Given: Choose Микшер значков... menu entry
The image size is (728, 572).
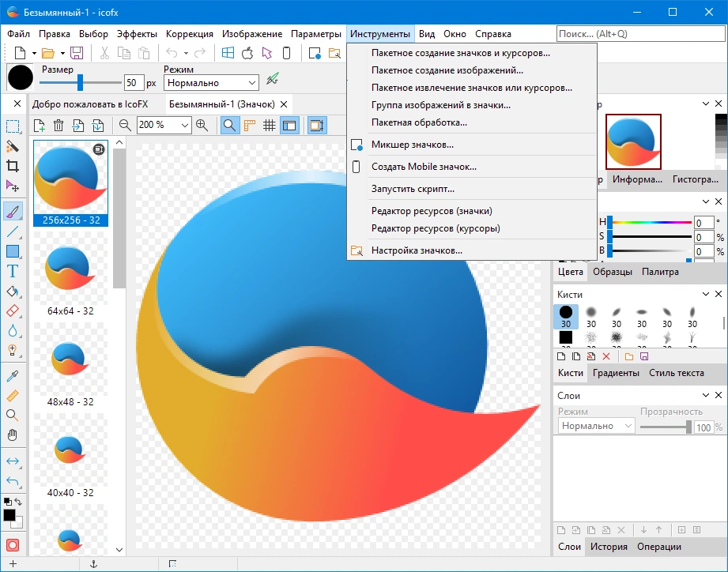Looking at the screenshot, I should (471, 145).
